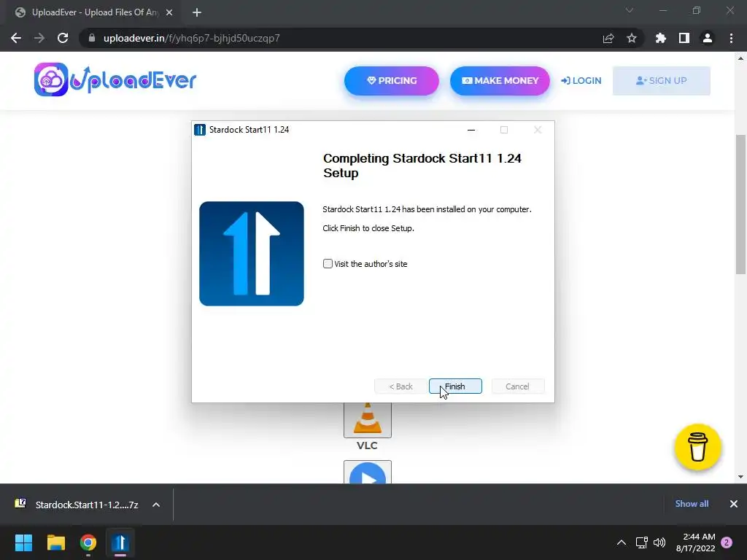Screen dimensions: 747x560
Task: Open the tab search chevron
Action: [x=630, y=10]
